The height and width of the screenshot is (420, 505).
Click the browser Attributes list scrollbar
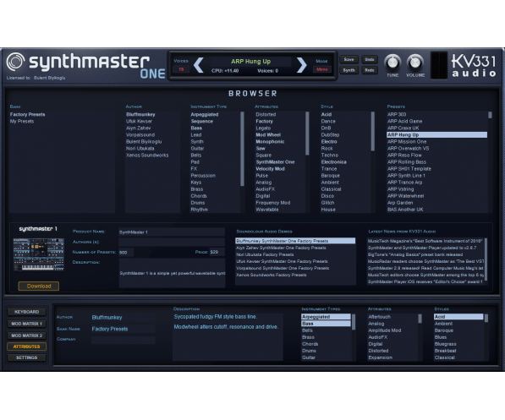pyautogui.click(x=307, y=134)
